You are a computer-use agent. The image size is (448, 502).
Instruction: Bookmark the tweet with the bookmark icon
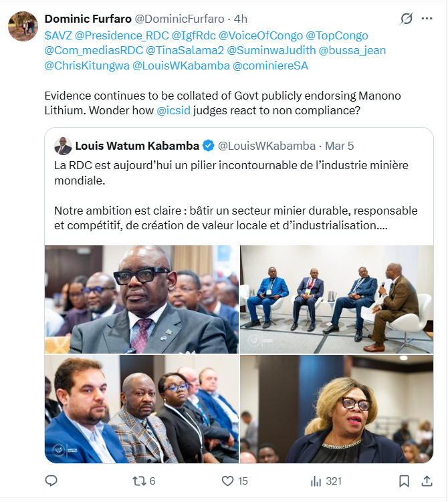point(404,481)
